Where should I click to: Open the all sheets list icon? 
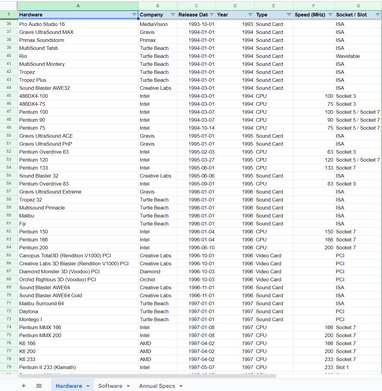click(x=39, y=386)
